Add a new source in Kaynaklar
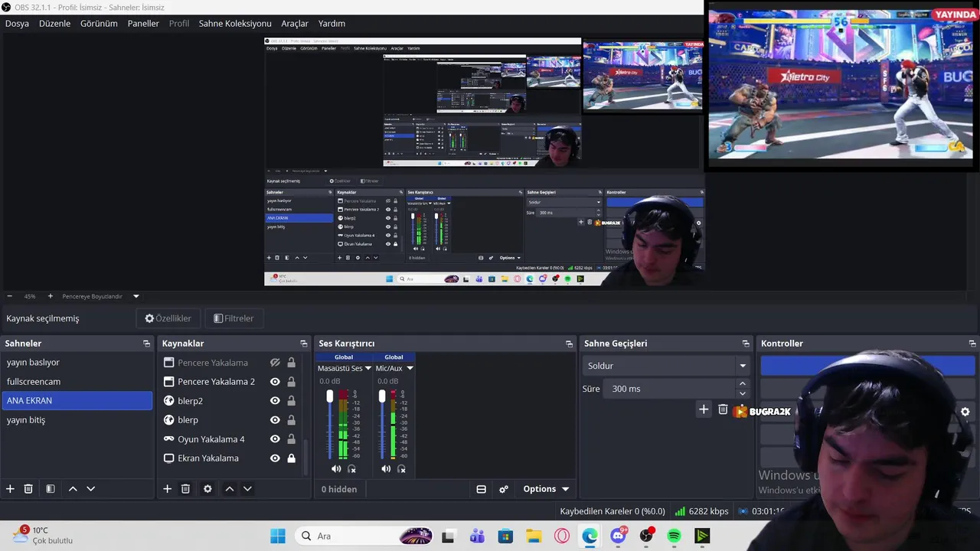This screenshot has height=551, width=980. click(167, 489)
